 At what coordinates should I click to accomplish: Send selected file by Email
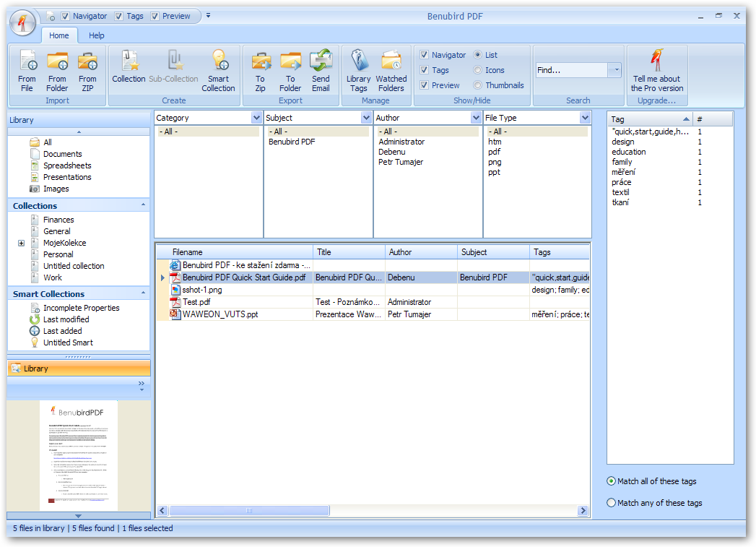321,71
